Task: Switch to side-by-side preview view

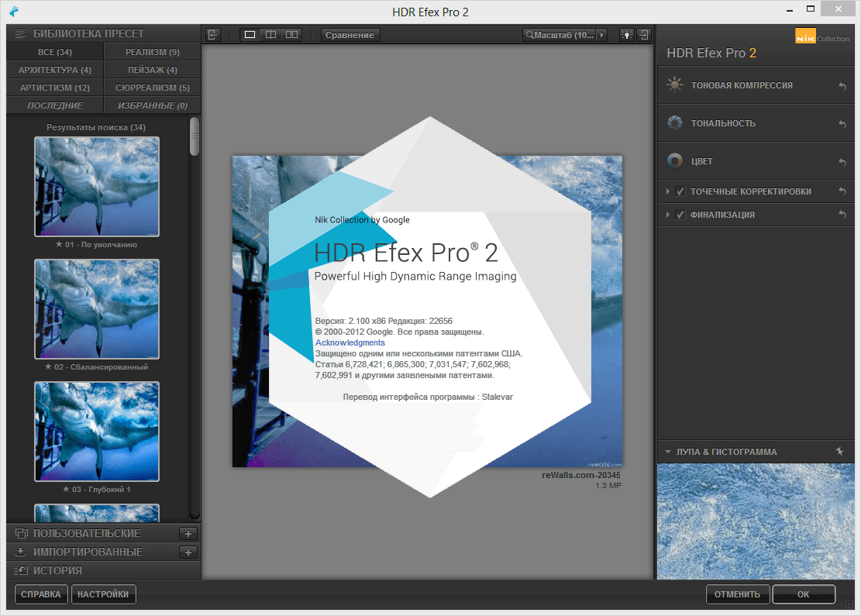Action: (x=291, y=35)
